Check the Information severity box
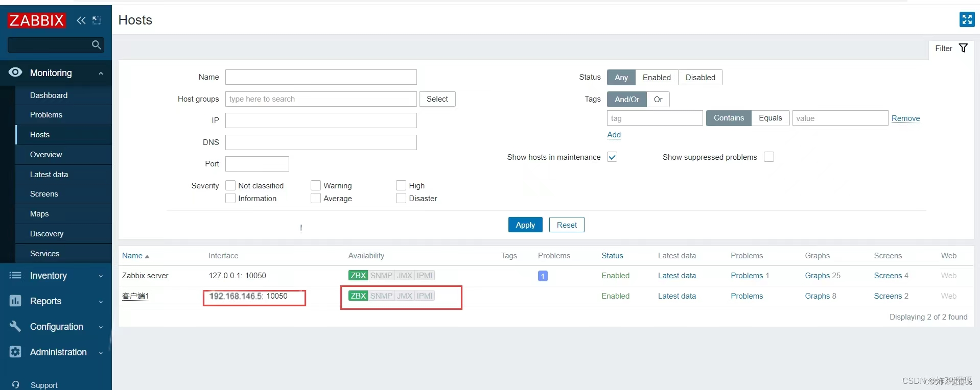980x390 pixels. (x=230, y=198)
